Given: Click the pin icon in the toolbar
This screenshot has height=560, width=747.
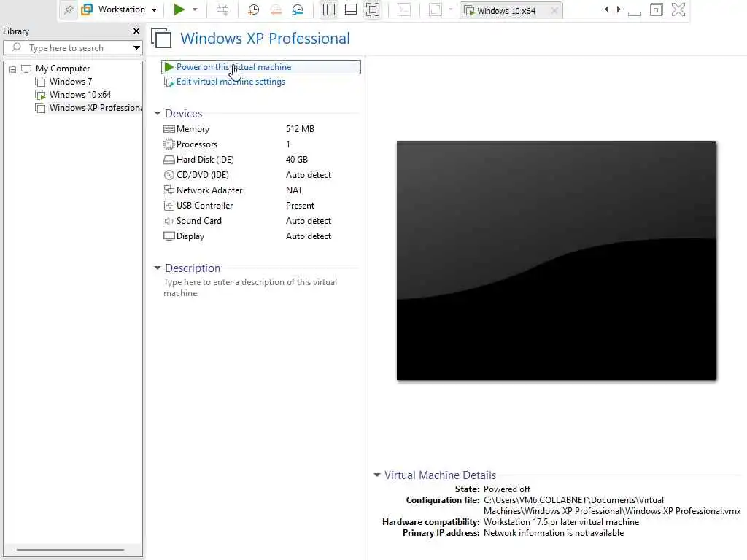Looking at the screenshot, I should pos(69,9).
